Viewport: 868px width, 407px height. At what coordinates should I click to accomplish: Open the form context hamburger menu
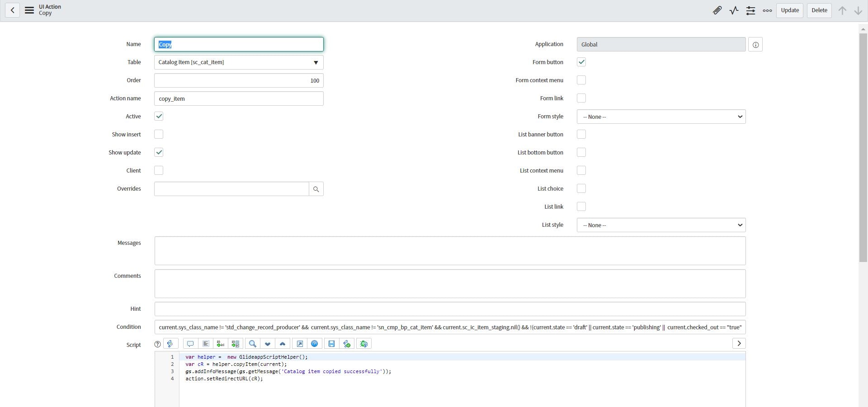coord(29,10)
